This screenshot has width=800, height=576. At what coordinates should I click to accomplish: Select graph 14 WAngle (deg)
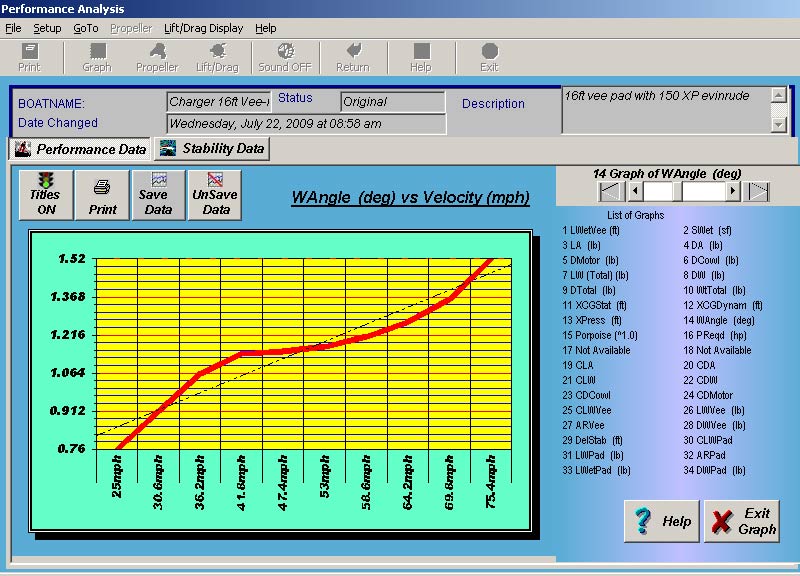[x=719, y=320]
